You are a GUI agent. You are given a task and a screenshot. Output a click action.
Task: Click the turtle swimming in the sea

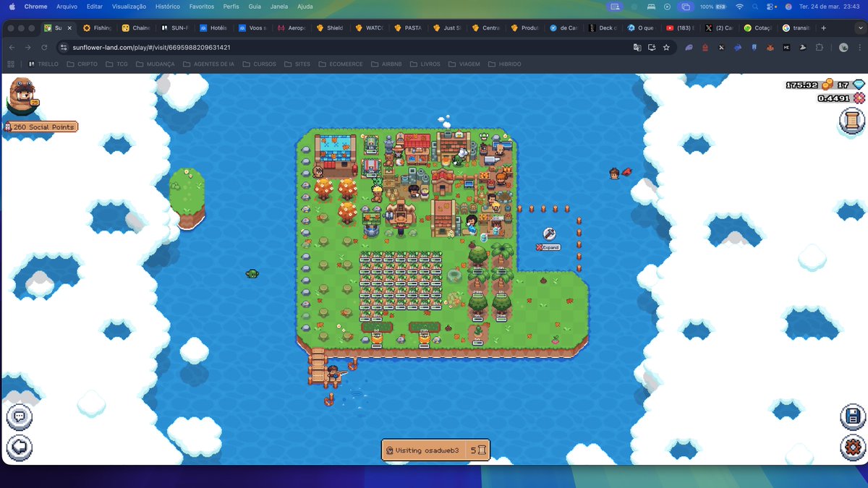252,273
